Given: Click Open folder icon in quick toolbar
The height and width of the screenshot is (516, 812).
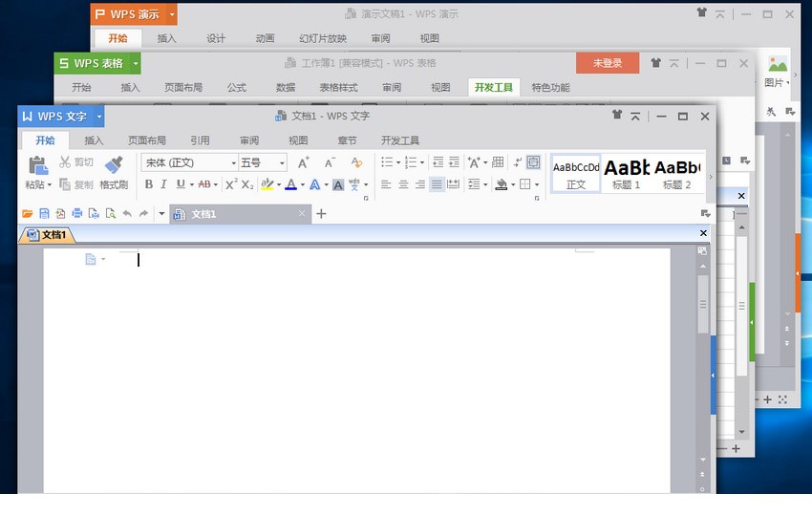Looking at the screenshot, I should tap(28, 213).
